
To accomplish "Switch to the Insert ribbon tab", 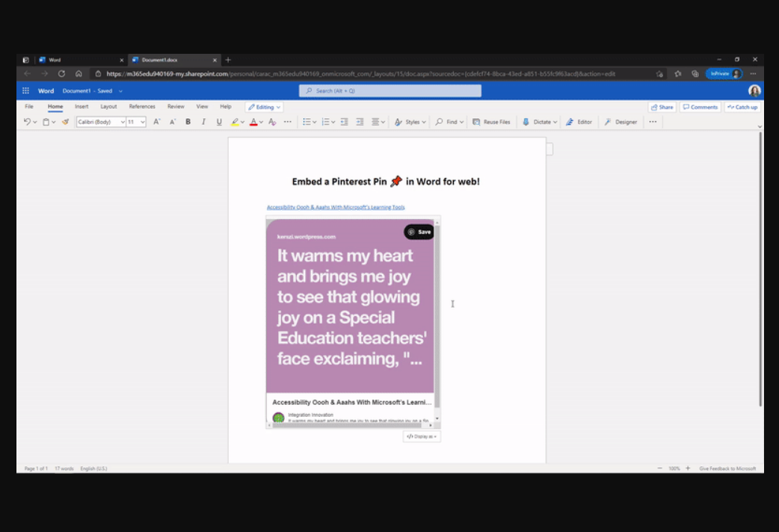I will [81, 106].
